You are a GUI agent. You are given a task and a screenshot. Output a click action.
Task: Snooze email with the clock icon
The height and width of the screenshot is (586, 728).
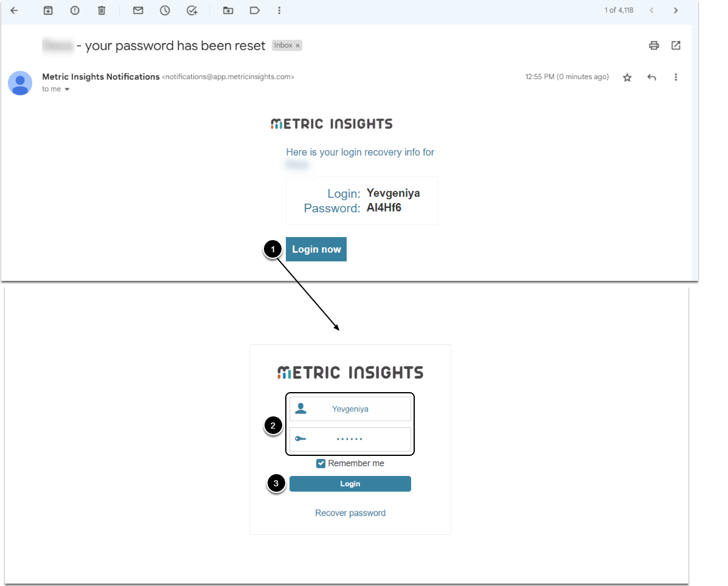(x=165, y=10)
